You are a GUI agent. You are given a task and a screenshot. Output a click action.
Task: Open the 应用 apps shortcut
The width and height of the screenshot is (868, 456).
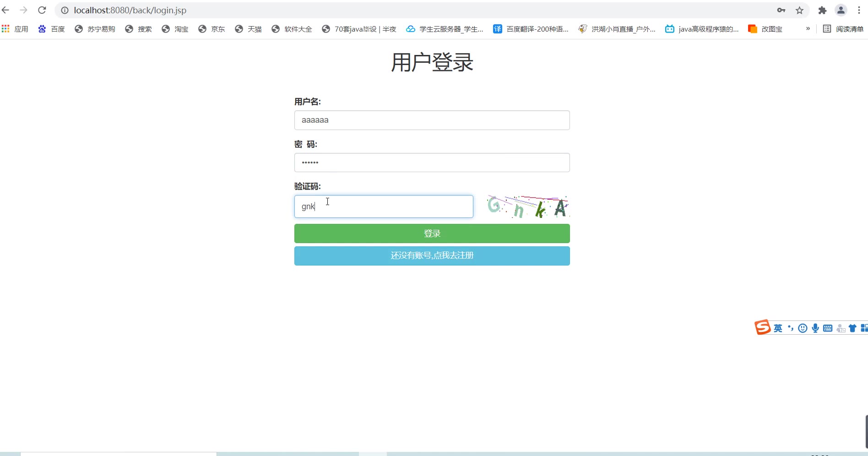coord(15,29)
